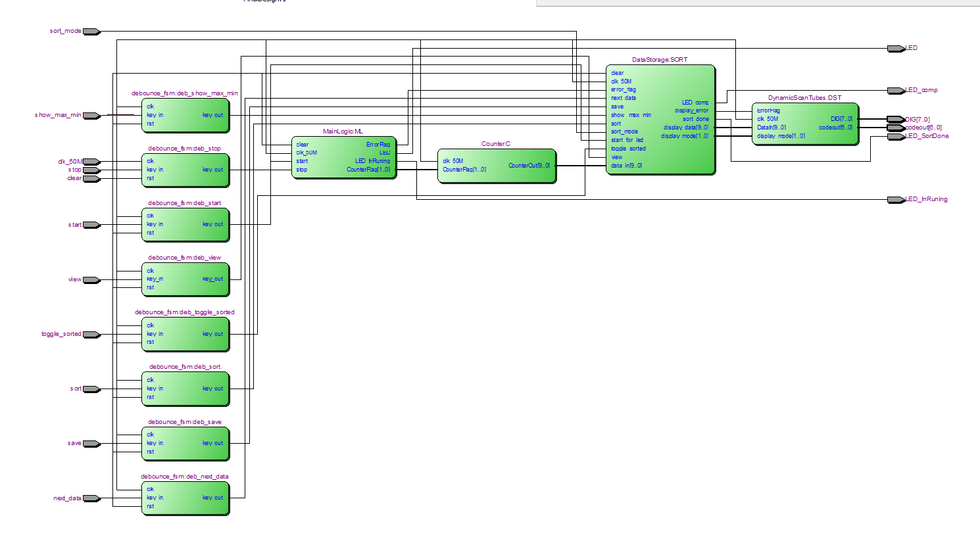The width and height of the screenshot is (980, 543).
Task: Select the debounce_fsm:deb_toggle_sorted block
Action: pyautogui.click(x=185, y=334)
